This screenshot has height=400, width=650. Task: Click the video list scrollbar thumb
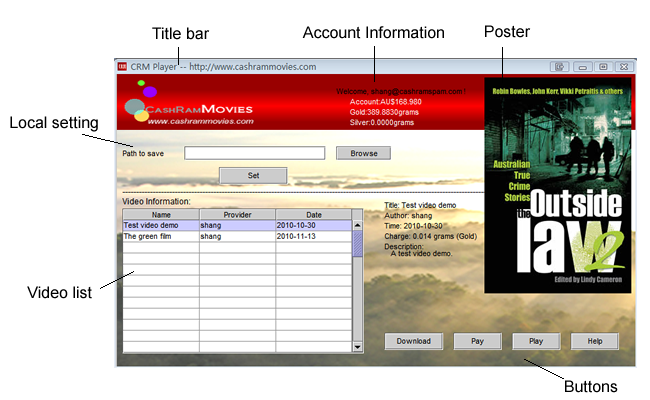click(357, 244)
